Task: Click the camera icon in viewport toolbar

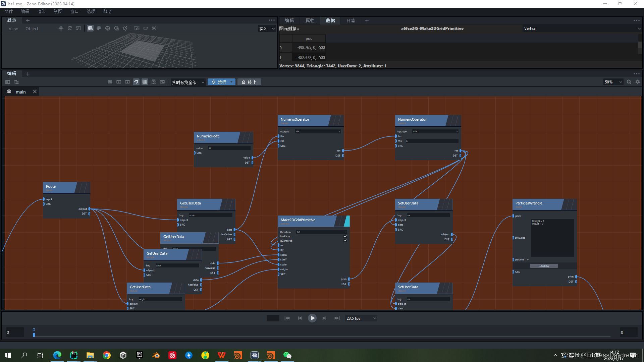Action: [x=146, y=28]
